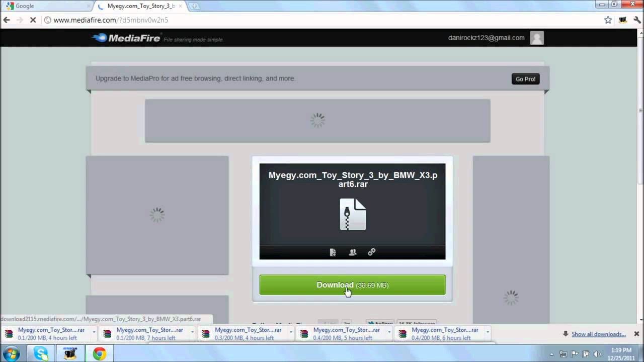Open the Windows Start menu
644x362 pixels.
click(x=11, y=353)
